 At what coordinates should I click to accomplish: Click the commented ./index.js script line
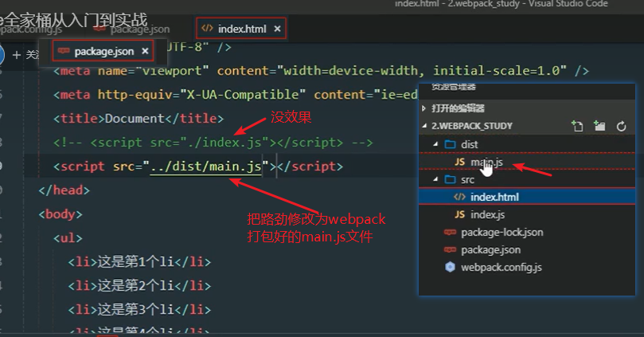pos(213,143)
